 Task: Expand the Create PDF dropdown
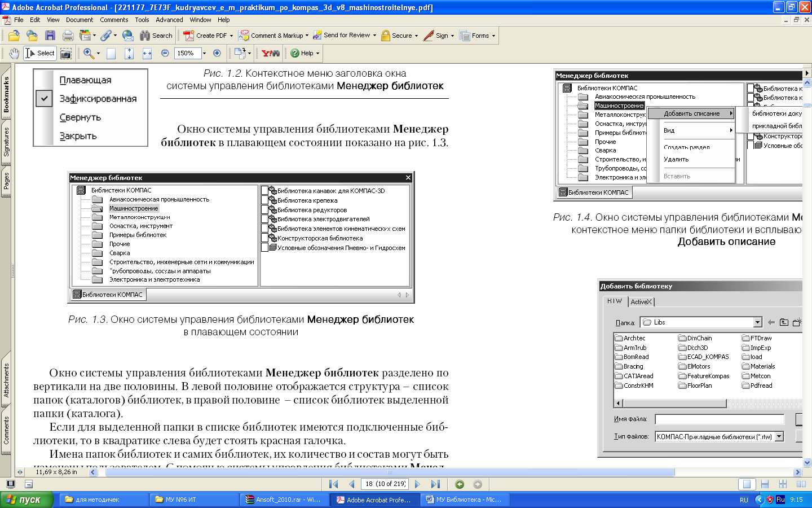coord(231,36)
